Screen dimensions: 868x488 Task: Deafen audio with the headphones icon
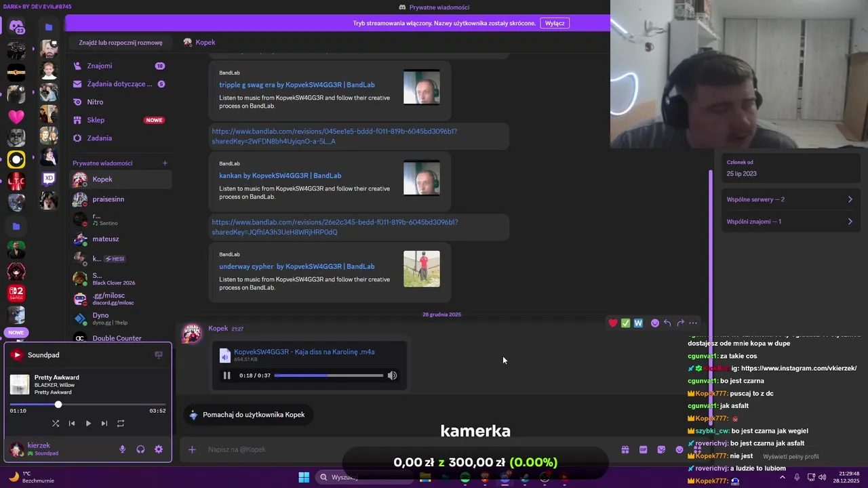[x=140, y=449]
